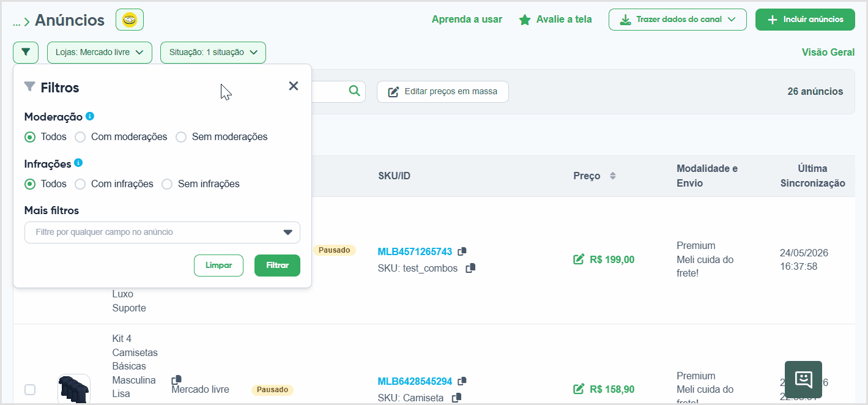This screenshot has width=868, height=405.
Task: Expand the Mais filtros combo box
Action: 162,232
